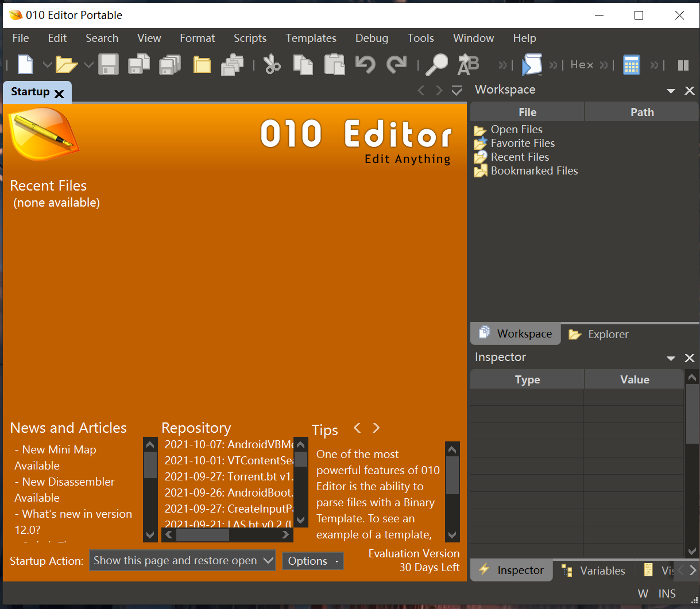Open the Debug menu
The width and height of the screenshot is (700, 609).
[372, 38]
